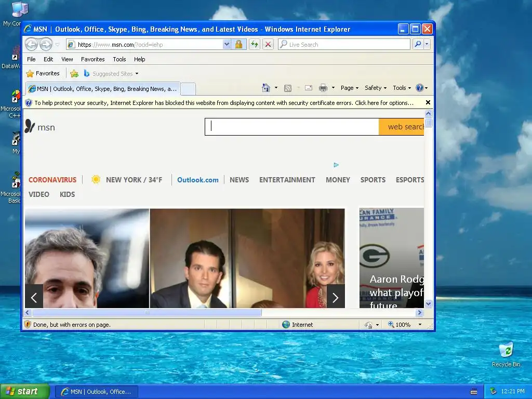Screen dimensions: 532x399
Task: Click the msn logo
Action: [x=39, y=127]
